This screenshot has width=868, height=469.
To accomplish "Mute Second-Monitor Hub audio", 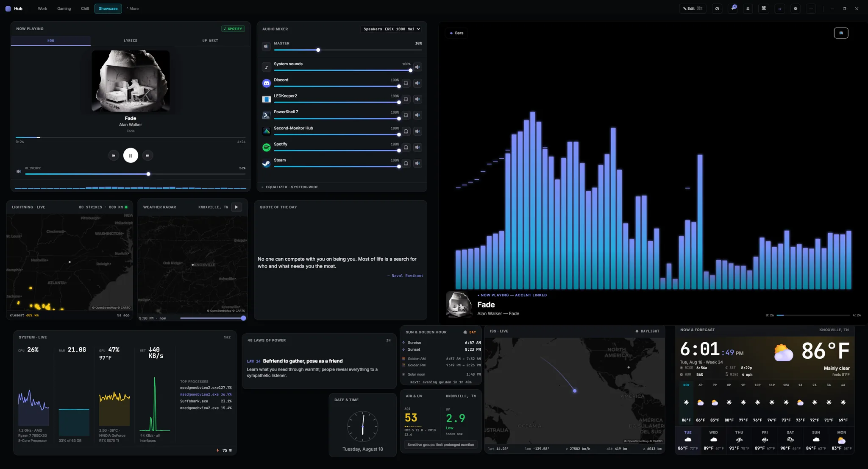I will point(417,131).
